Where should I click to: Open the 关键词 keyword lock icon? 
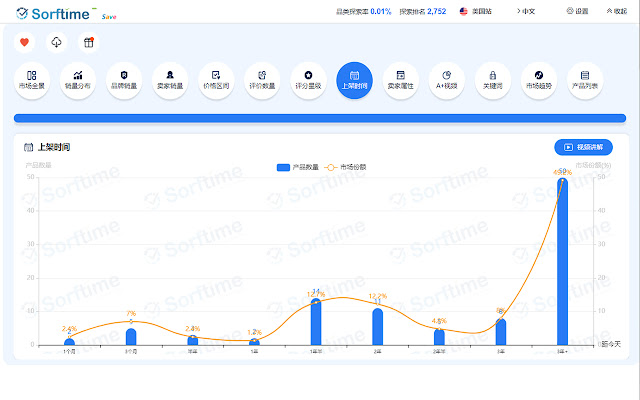pos(492,79)
